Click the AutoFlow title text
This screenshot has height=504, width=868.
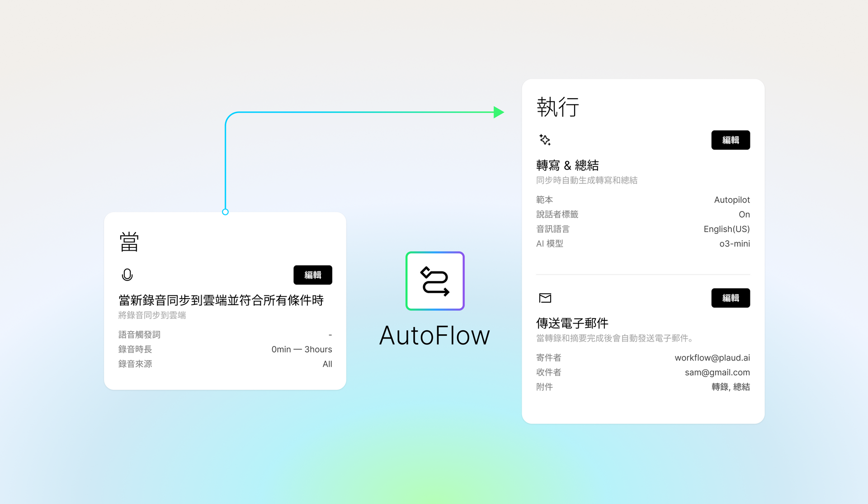click(434, 336)
